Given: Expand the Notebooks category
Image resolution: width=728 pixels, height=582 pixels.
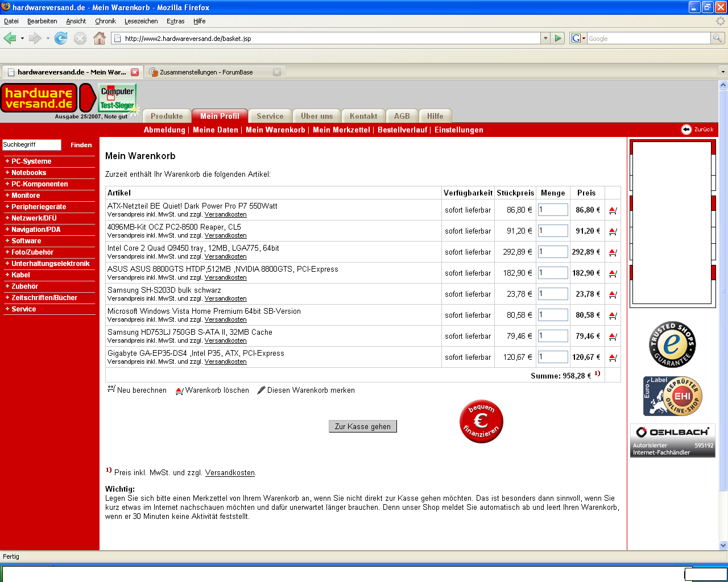Looking at the screenshot, I should [x=28, y=173].
